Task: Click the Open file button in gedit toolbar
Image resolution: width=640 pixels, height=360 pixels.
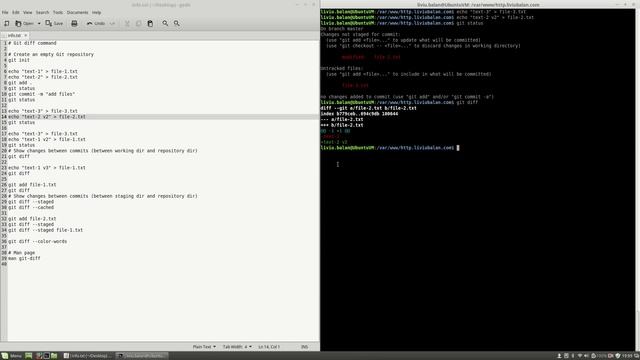Action: [24, 23]
